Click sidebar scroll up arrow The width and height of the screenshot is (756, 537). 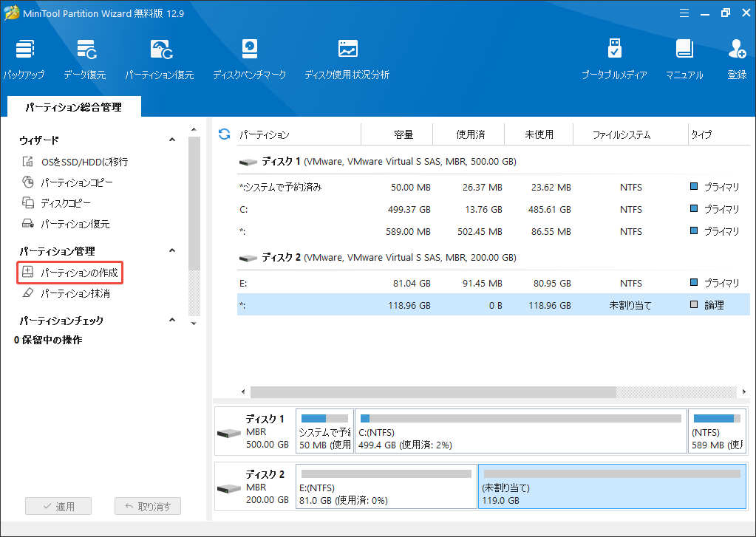coord(194,130)
